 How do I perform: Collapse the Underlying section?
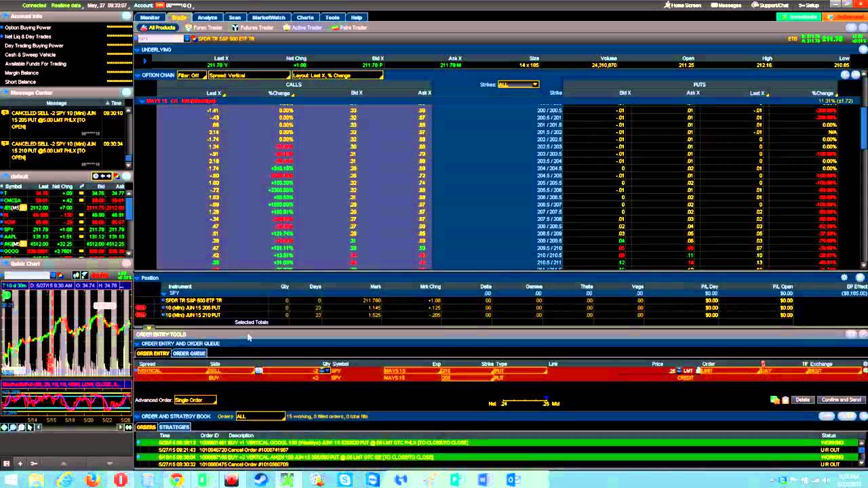pos(138,49)
